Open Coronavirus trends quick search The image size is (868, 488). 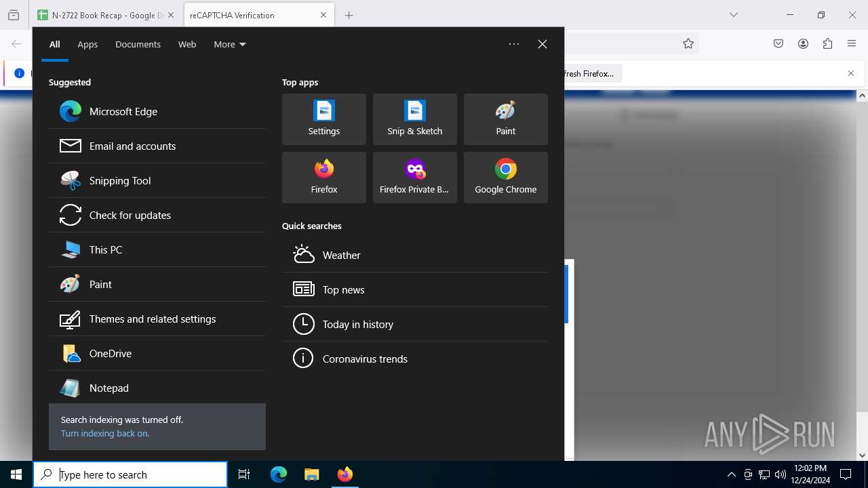coord(415,359)
